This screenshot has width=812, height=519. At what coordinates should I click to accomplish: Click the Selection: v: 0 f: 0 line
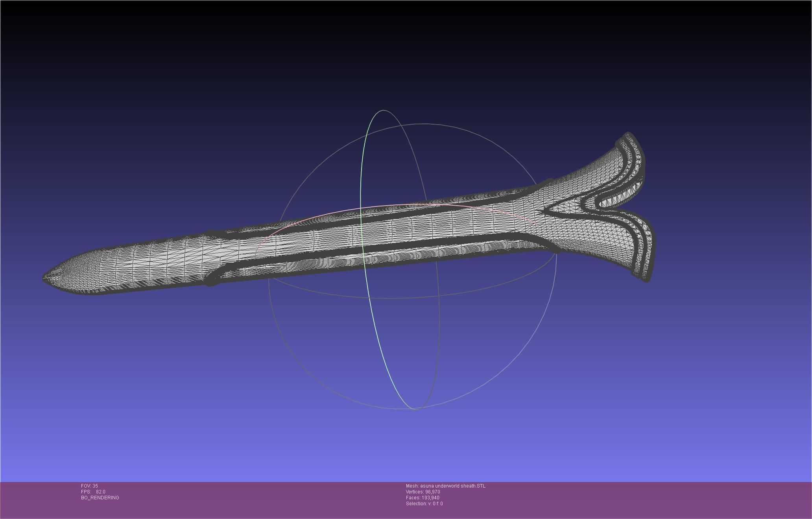(x=424, y=504)
